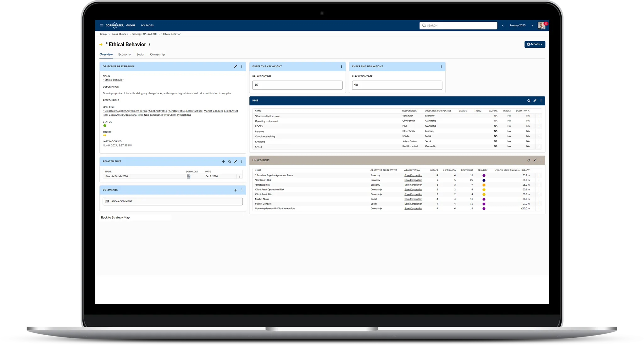Open row menu for Financial Details 2024
644x345 pixels.
[x=240, y=177]
